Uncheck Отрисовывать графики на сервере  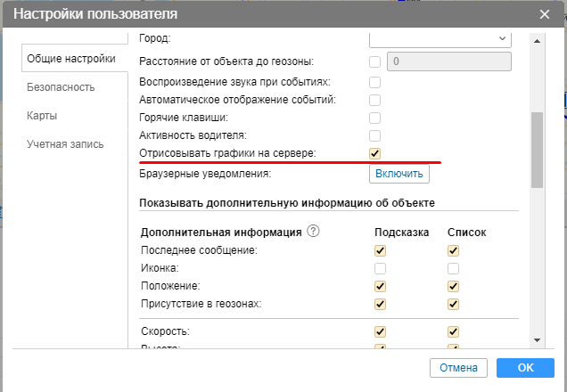pos(375,153)
